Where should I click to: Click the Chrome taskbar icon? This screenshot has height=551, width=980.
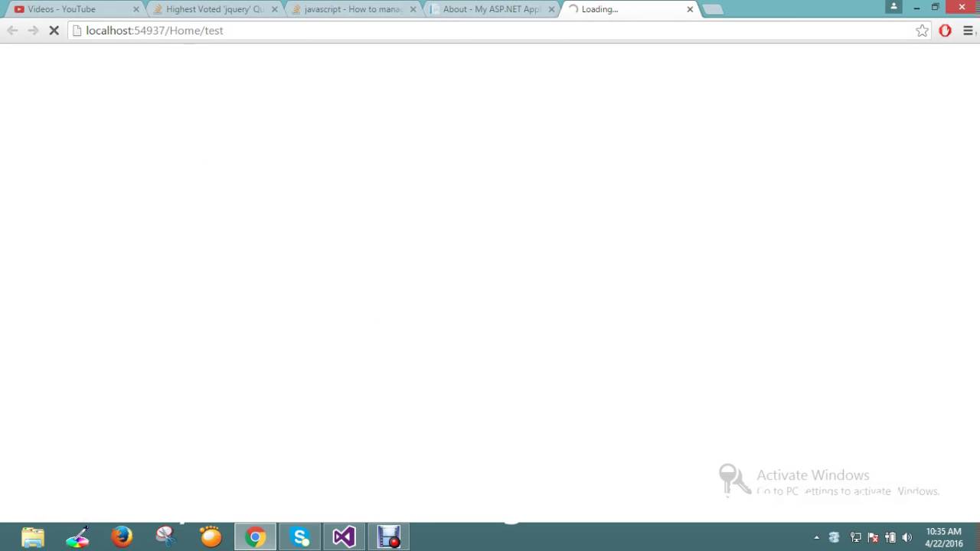point(255,537)
